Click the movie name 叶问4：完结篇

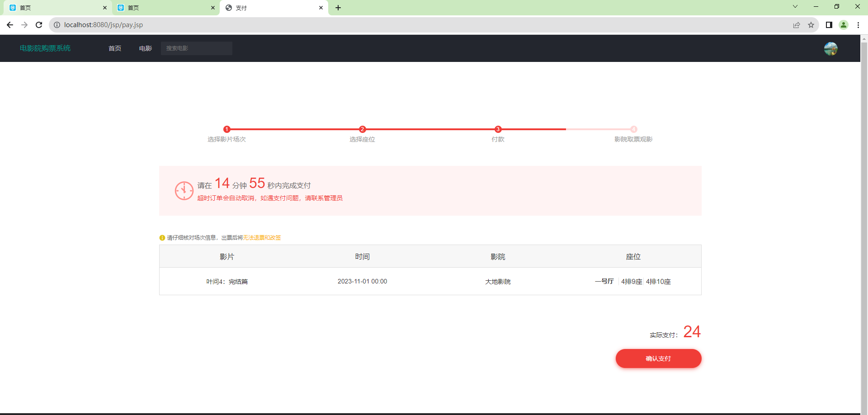227,282
